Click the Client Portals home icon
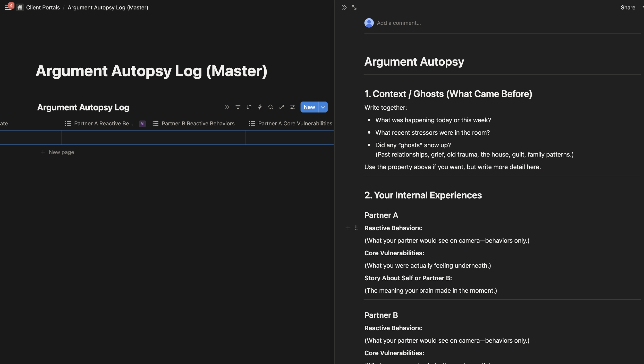Screen dimensions: 644x364 pyautogui.click(x=20, y=7)
